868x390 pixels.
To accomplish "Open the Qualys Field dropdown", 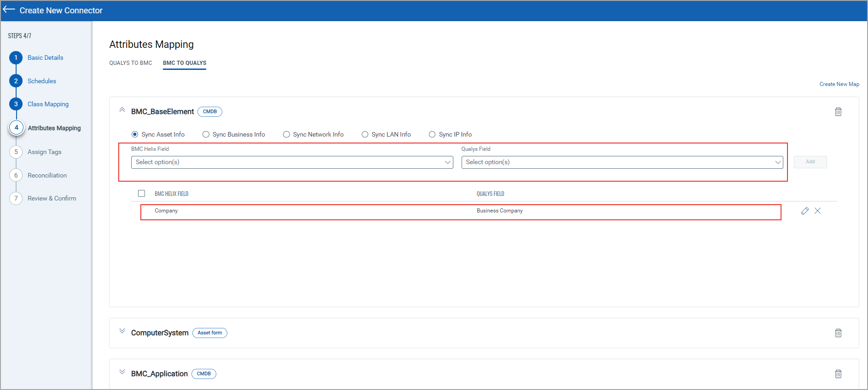I will (622, 162).
